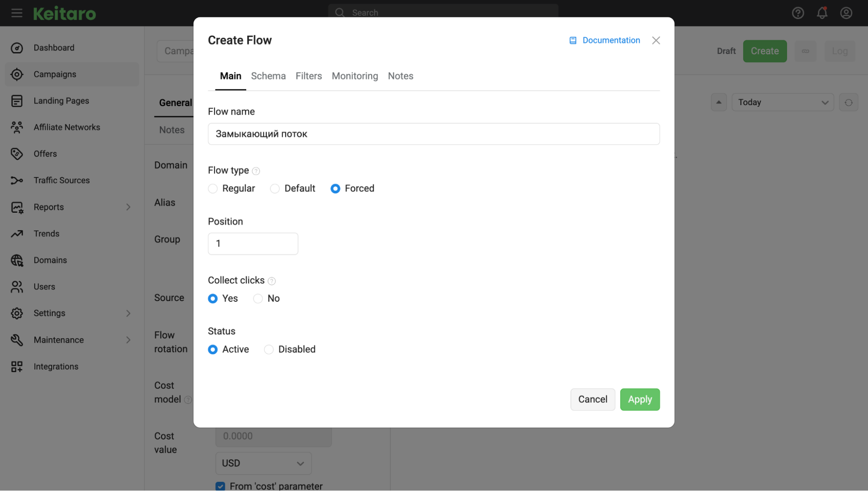Switch to the Schema tab
This screenshot has width=868, height=491.
268,76
